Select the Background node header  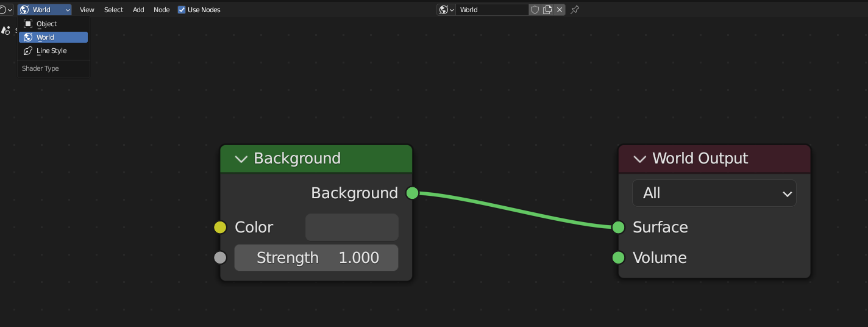[x=316, y=159]
